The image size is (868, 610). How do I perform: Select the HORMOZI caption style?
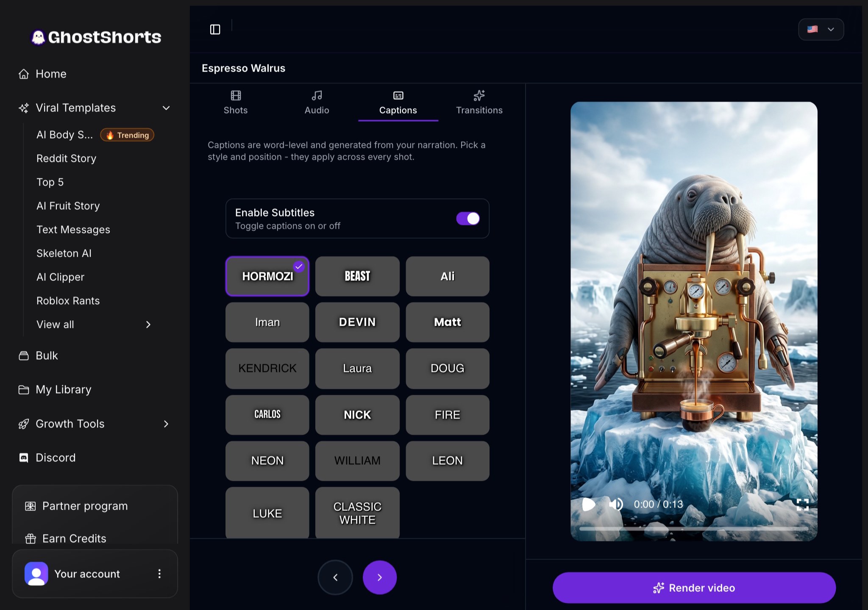click(267, 276)
